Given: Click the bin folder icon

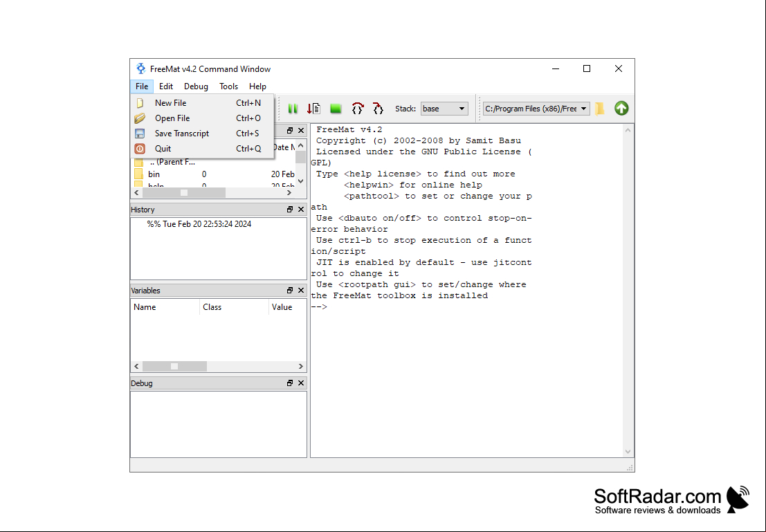Looking at the screenshot, I should (139, 174).
